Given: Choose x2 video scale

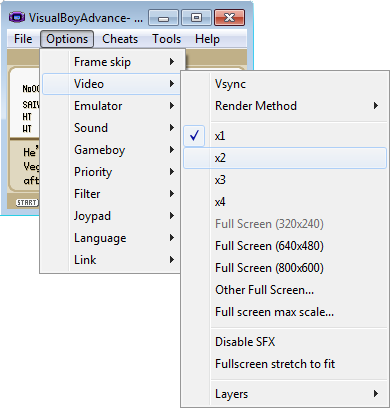Looking at the screenshot, I should coord(285,158).
